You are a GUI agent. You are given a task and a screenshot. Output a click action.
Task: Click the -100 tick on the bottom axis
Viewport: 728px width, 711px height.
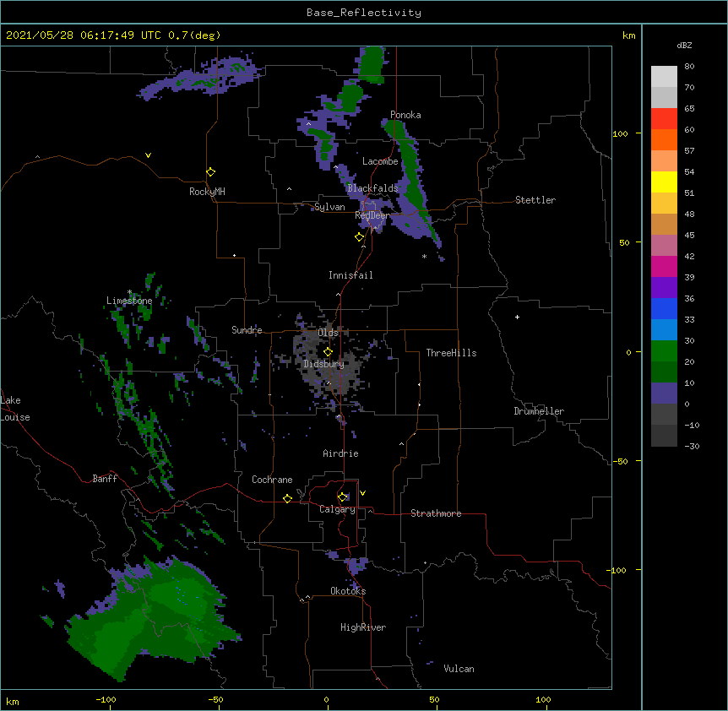pyautogui.click(x=106, y=699)
